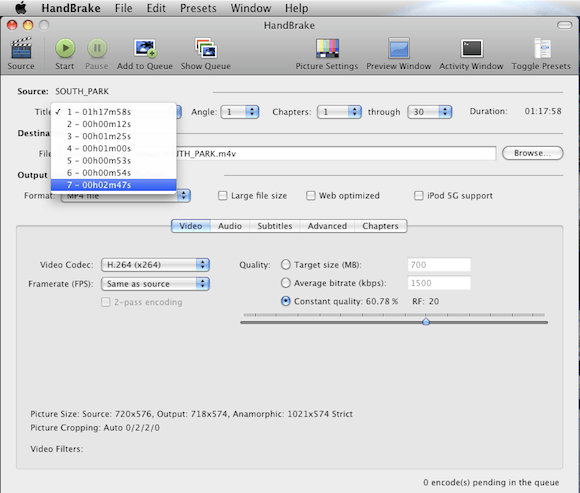Select Target size (MB) radio button
Image resolution: width=580 pixels, height=493 pixels.
click(286, 264)
